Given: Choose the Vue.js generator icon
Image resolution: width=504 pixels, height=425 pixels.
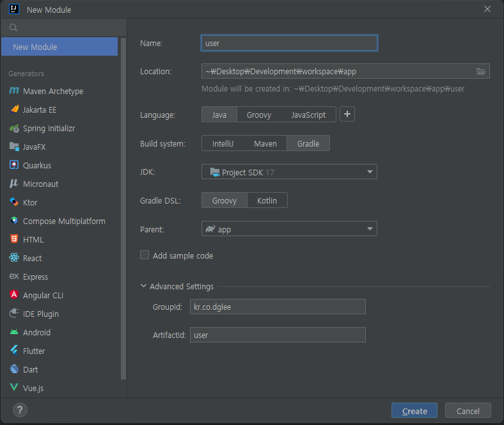Looking at the screenshot, I should point(14,387).
